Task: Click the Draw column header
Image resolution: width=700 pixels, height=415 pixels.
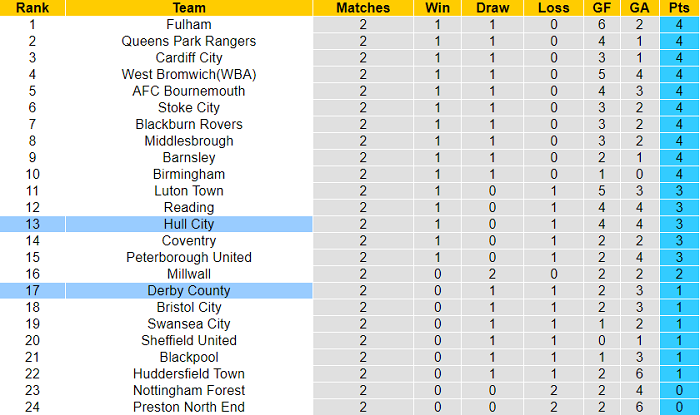Action: coord(492,7)
